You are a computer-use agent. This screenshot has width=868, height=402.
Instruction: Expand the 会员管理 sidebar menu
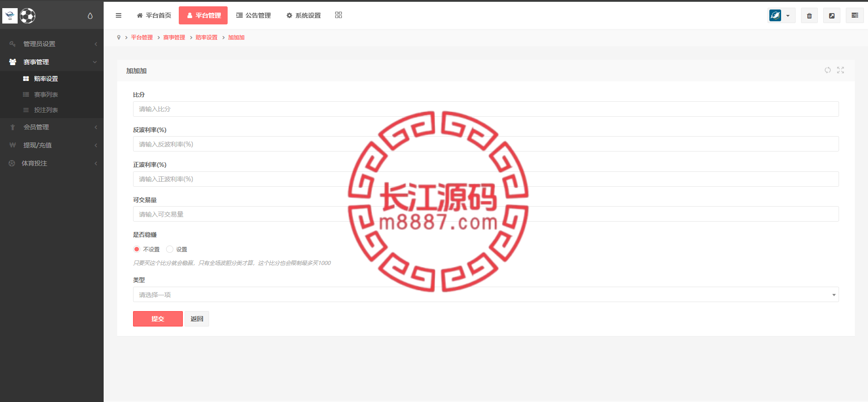click(52, 127)
